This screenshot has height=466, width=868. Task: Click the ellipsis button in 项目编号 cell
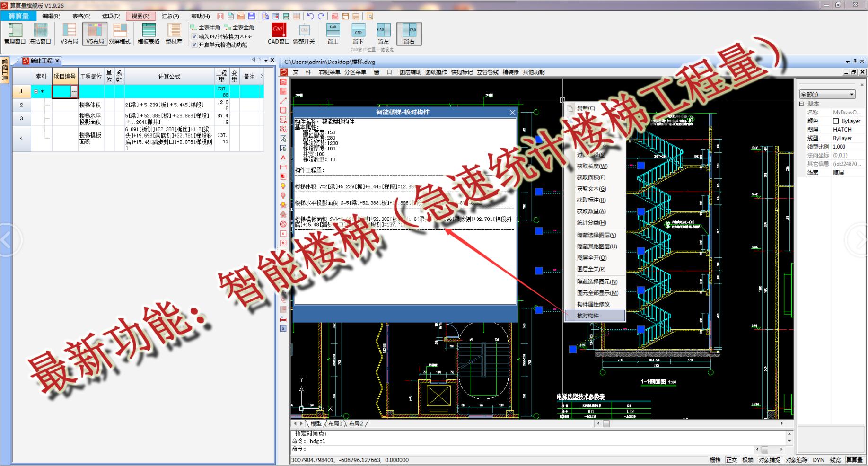74,92
